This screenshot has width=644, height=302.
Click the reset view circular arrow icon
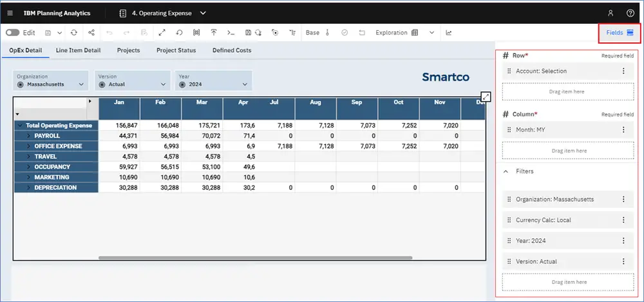[179, 32]
